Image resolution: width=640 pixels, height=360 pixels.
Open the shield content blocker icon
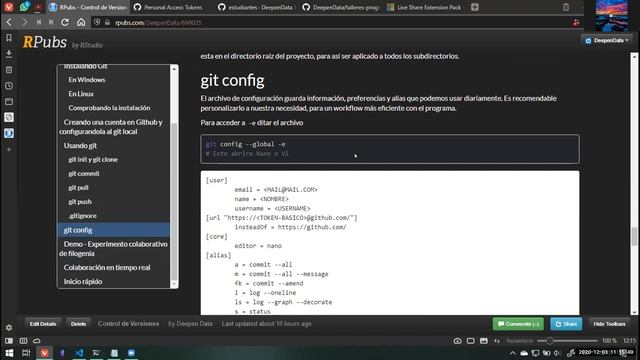pos(97,22)
